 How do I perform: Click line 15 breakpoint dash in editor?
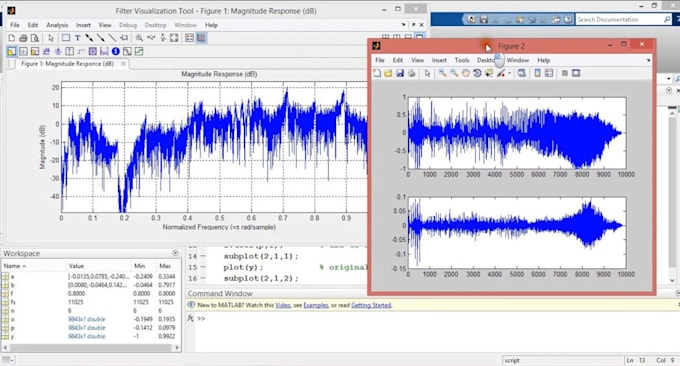pos(203,268)
